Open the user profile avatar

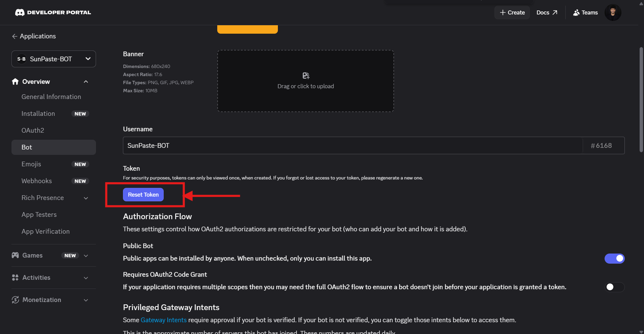613,12
